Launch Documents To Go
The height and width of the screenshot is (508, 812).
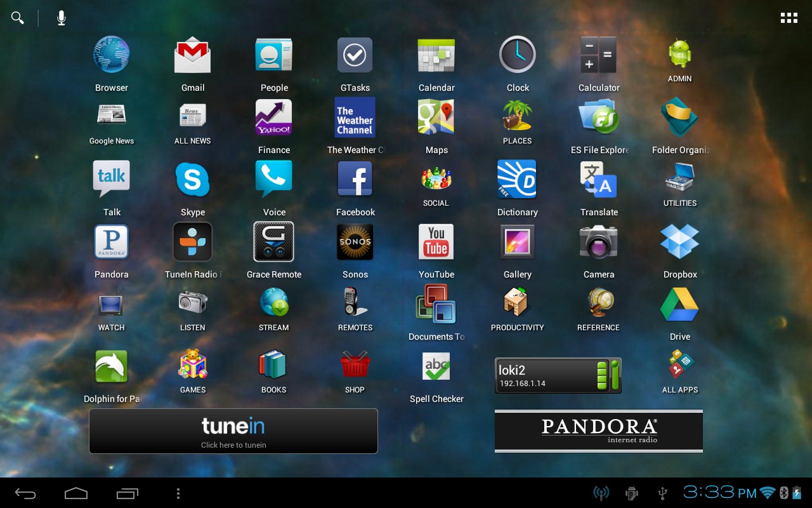[436, 304]
